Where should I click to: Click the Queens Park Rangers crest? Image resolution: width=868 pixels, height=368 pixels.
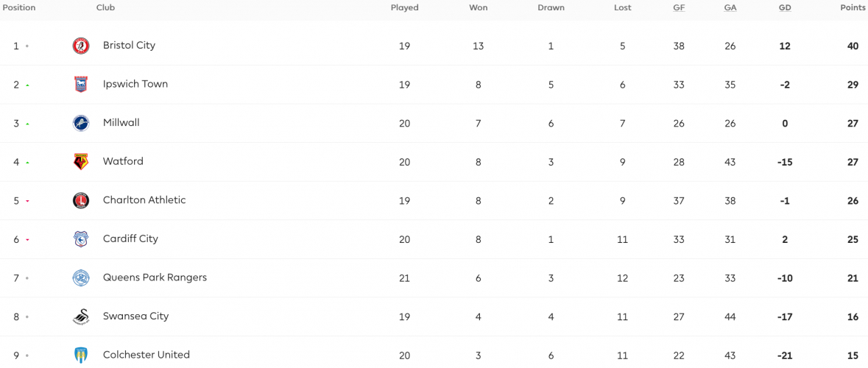(x=81, y=277)
